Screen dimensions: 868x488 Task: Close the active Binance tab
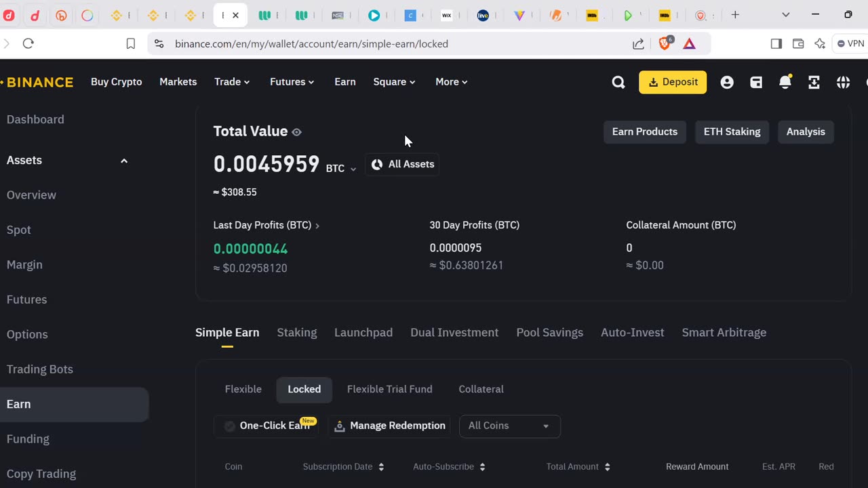click(235, 15)
